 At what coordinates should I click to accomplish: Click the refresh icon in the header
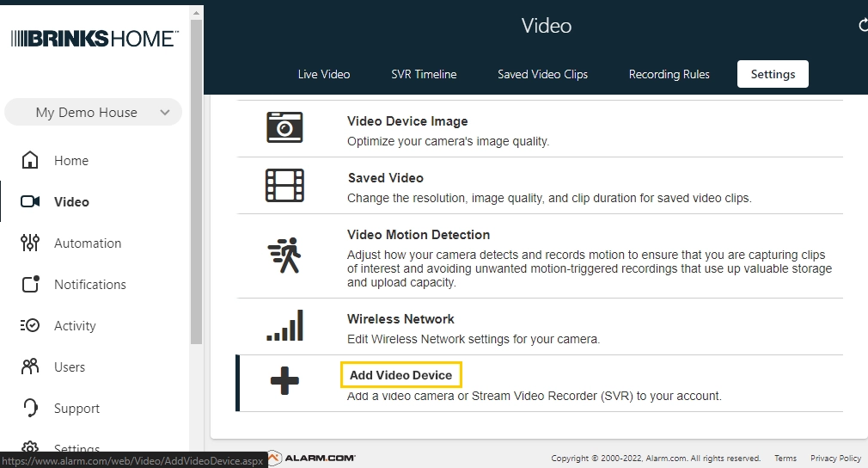click(863, 26)
